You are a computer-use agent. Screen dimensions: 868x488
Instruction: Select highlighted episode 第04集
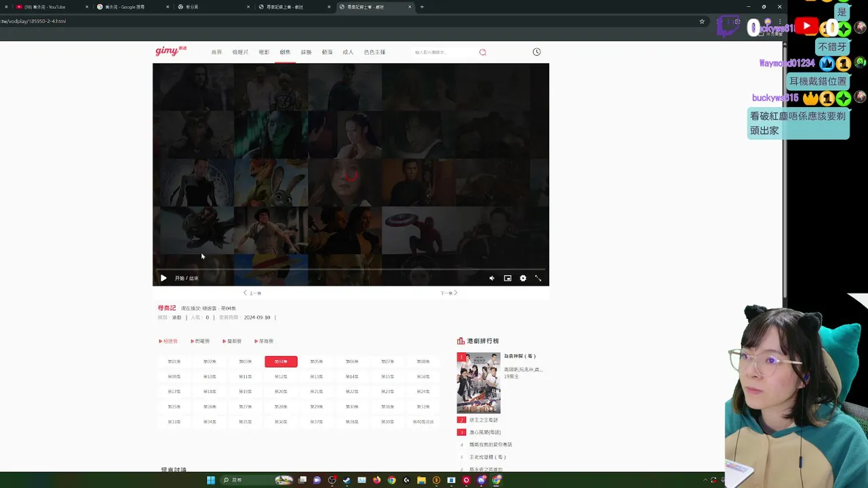[x=281, y=361]
